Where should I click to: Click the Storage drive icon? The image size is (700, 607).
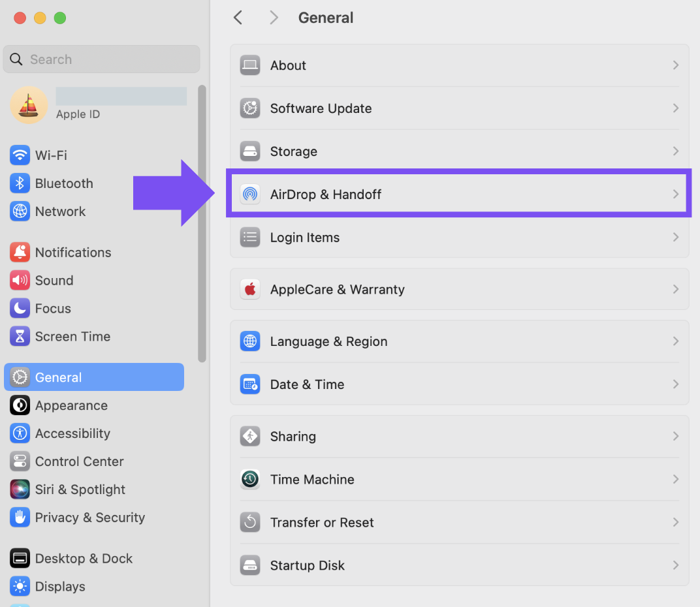(250, 151)
